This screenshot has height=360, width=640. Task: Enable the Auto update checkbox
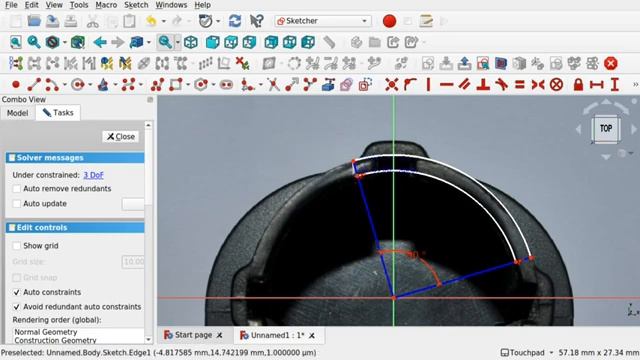click(x=17, y=204)
